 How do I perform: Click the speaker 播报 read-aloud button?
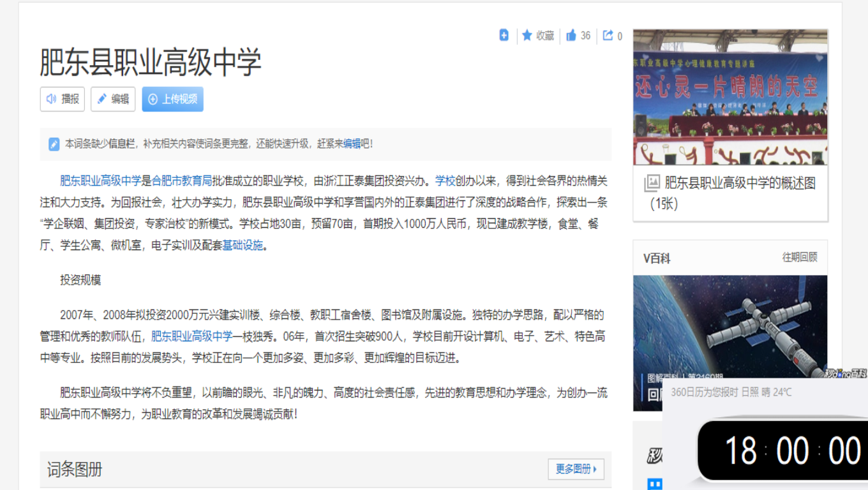(x=63, y=99)
